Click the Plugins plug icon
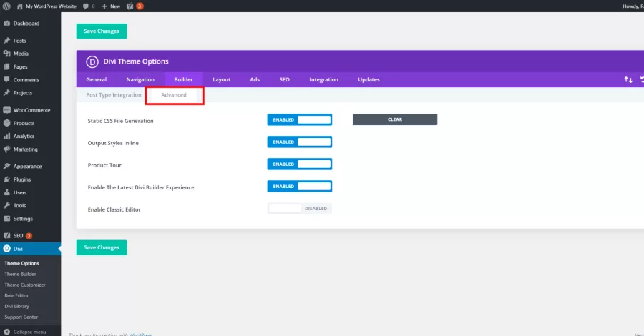 (6, 179)
